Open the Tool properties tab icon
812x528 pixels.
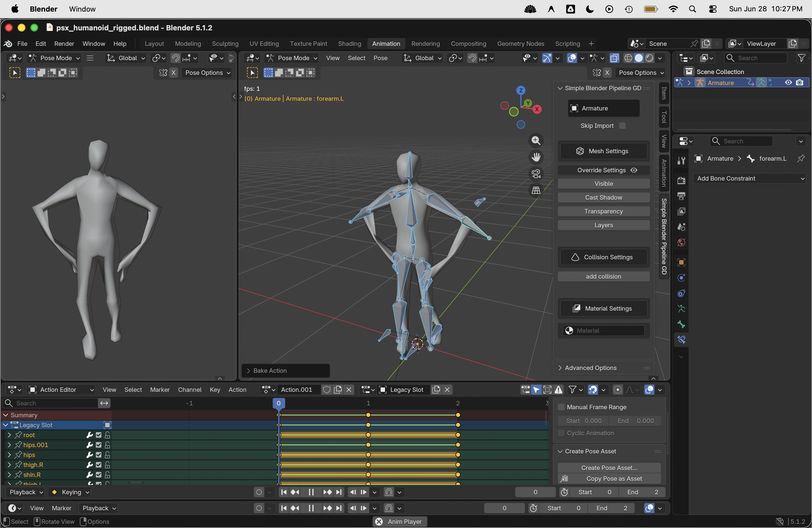681,160
